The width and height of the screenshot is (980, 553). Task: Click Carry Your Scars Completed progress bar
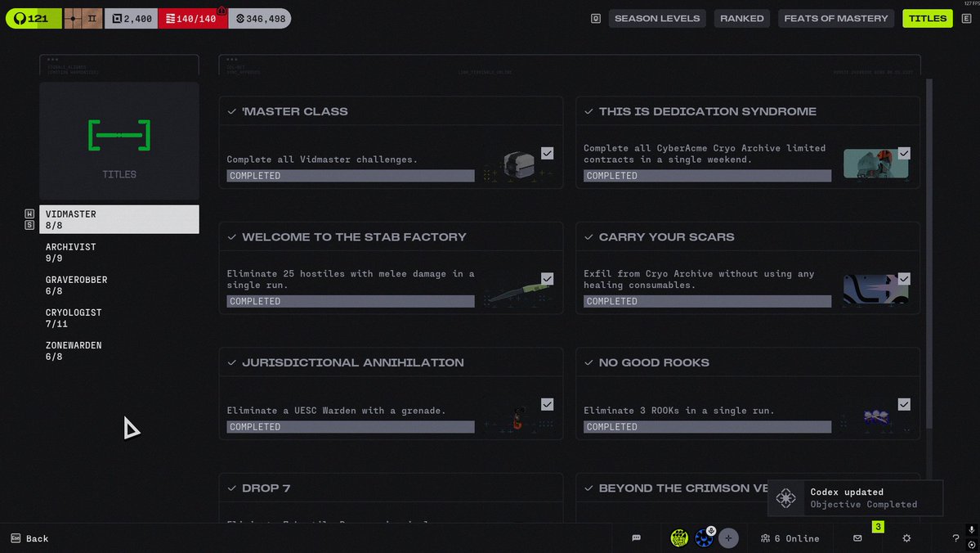tap(708, 302)
